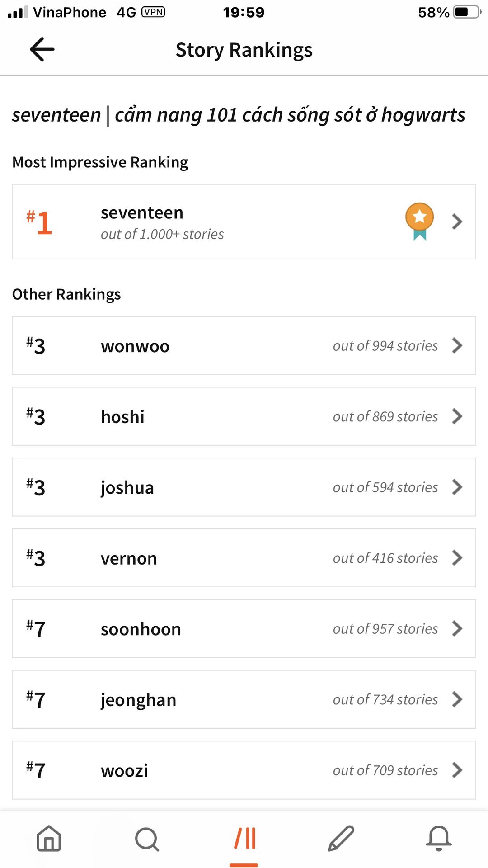The height and width of the screenshot is (868, 488).
Task: Expand the joshua ranking chevron
Action: coord(457,487)
